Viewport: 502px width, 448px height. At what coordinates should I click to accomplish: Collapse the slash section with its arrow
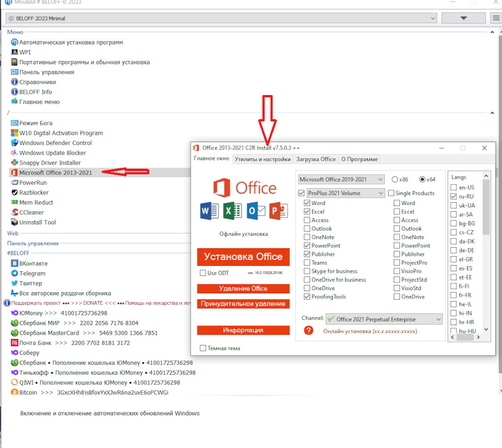492,112
